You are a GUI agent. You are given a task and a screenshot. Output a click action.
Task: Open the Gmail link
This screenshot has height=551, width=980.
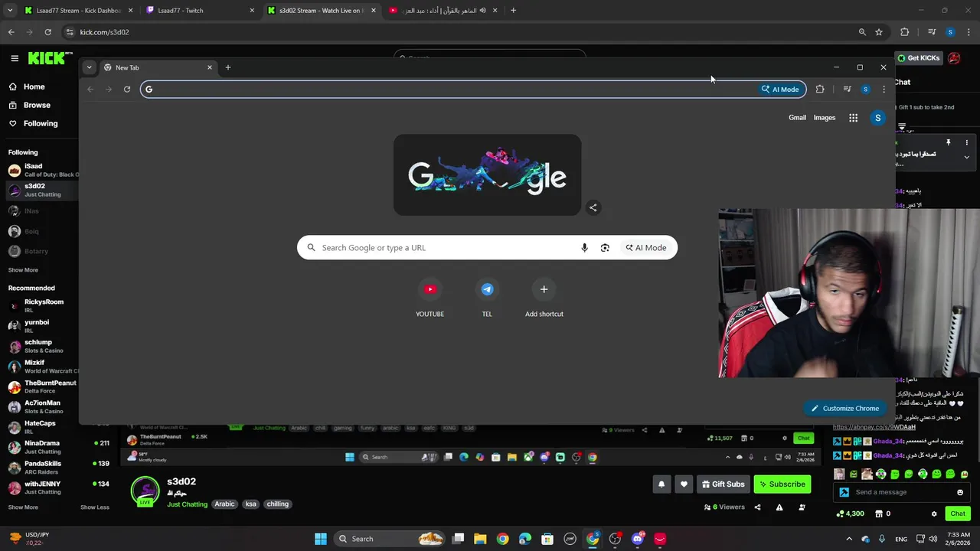click(797, 118)
